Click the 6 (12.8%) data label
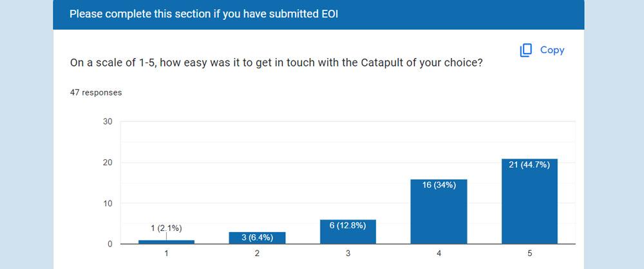This screenshot has width=644, height=269. tap(348, 226)
